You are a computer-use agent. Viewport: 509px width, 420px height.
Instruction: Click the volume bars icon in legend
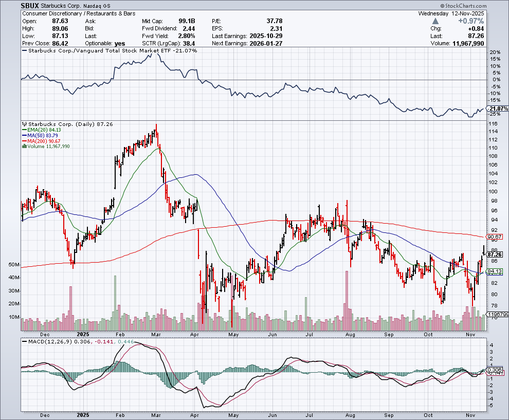[24, 147]
